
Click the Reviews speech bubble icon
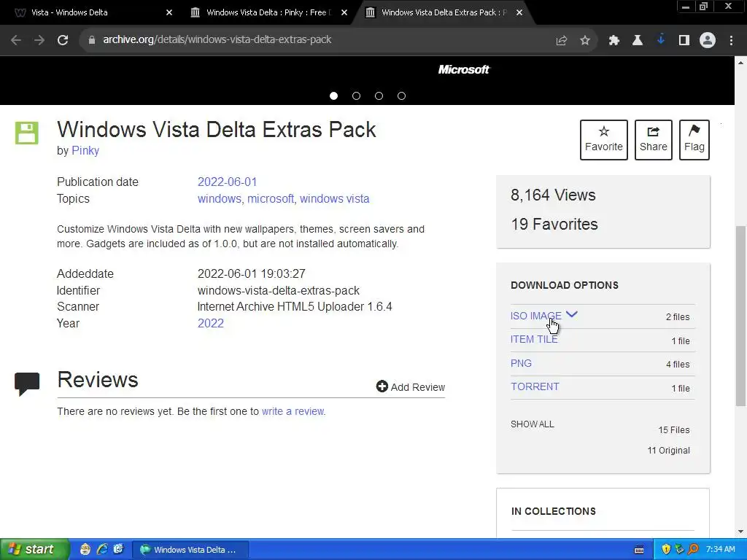click(27, 384)
